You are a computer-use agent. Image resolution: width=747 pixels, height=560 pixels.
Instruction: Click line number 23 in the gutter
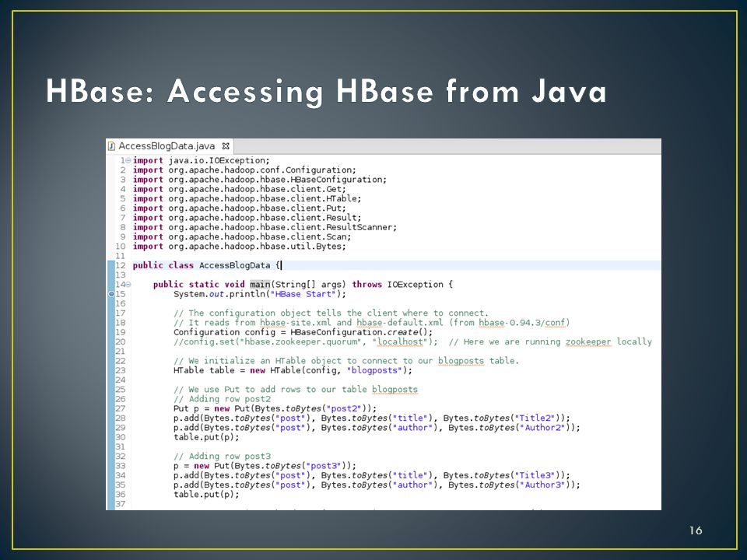click(120, 370)
